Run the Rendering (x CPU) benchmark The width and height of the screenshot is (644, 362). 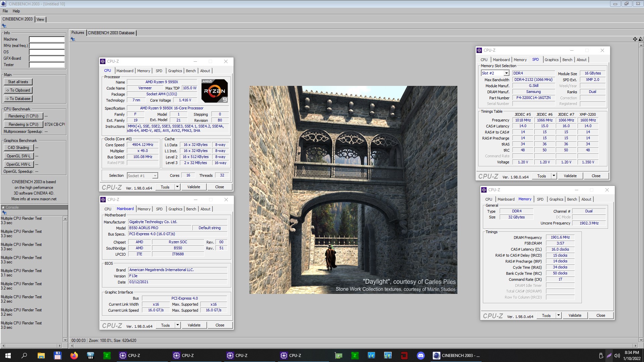click(x=23, y=124)
